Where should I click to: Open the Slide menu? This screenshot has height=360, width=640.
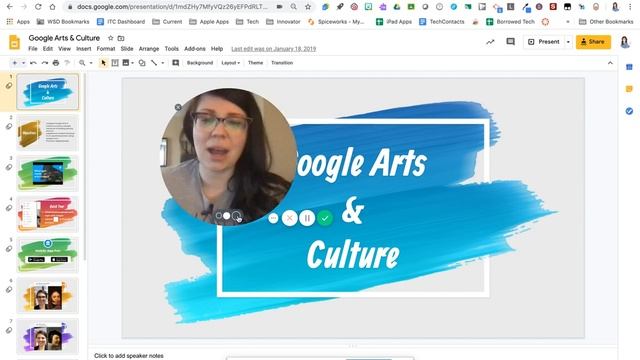pos(127,49)
